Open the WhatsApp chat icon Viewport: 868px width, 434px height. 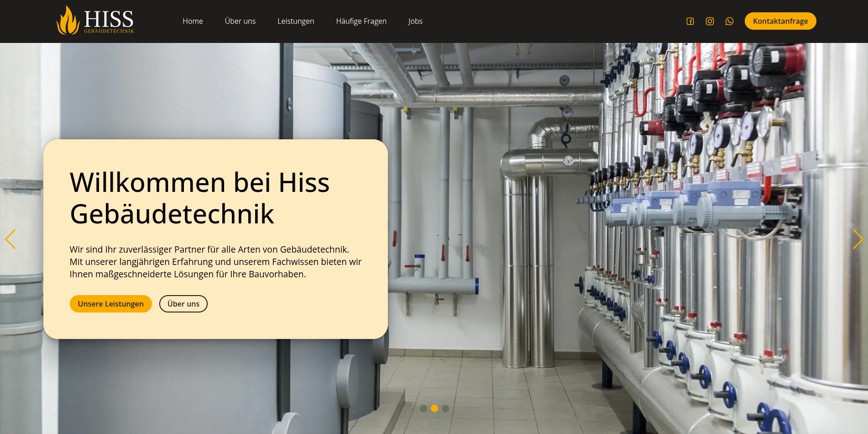729,21
